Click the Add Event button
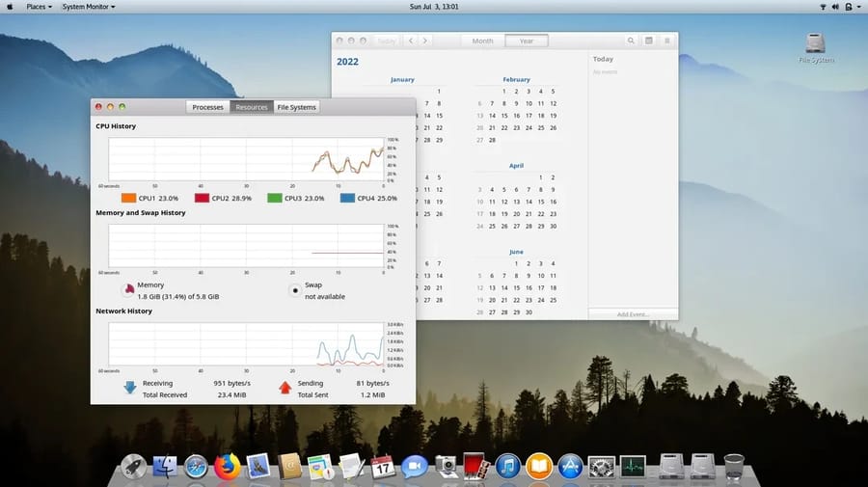The height and width of the screenshot is (487, 868). click(633, 314)
